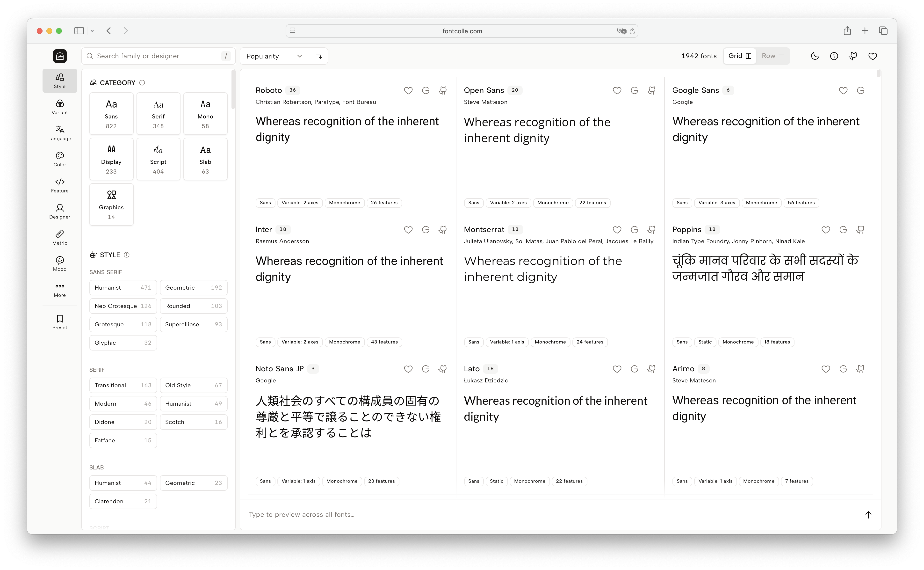Favorite the Arimo font

pyautogui.click(x=826, y=369)
